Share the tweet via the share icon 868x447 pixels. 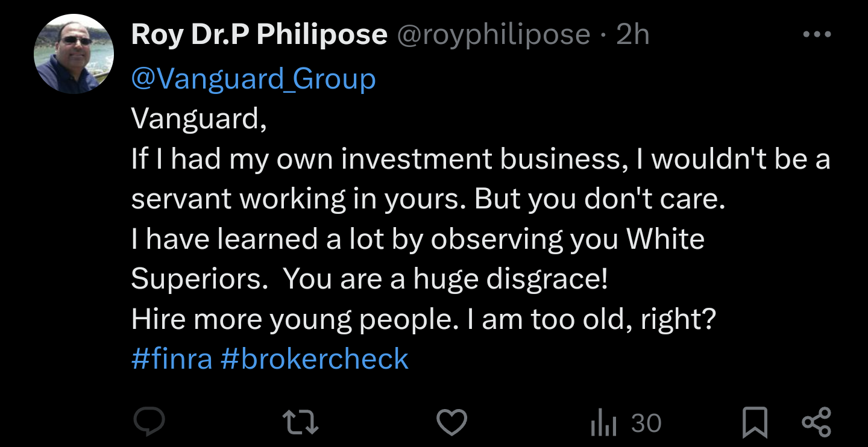(816, 422)
